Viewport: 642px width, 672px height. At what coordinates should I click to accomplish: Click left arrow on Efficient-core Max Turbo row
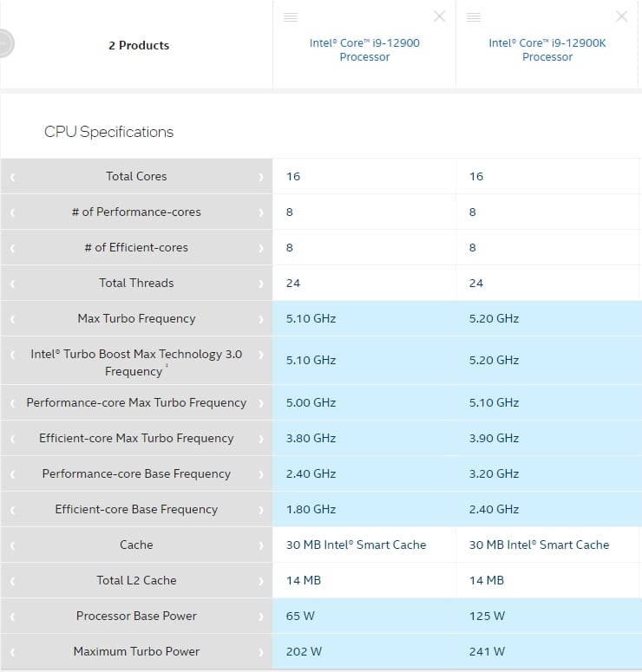pyautogui.click(x=12, y=439)
